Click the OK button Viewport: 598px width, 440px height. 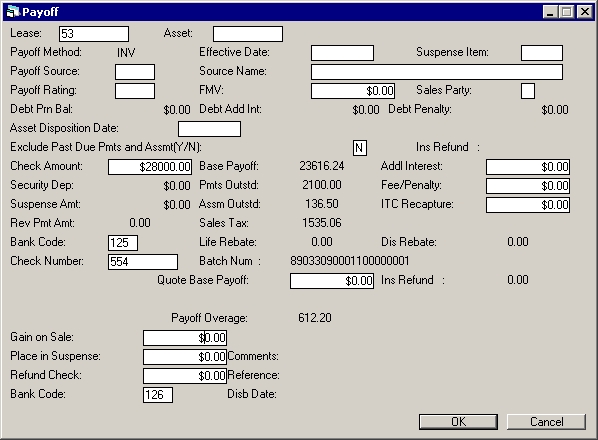pyautogui.click(x=458, y=422)
